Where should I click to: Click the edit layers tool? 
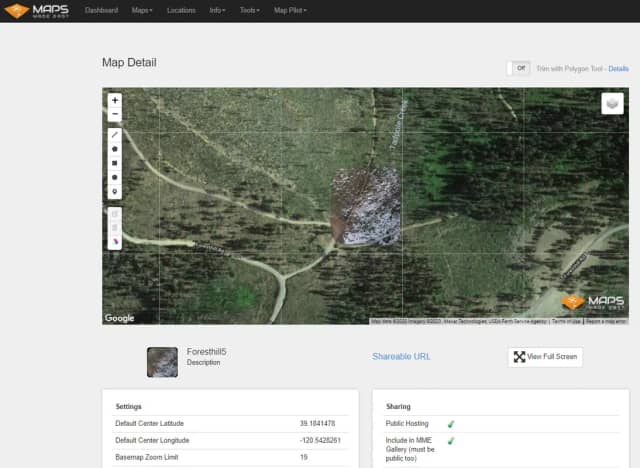(x=115, y=214)
